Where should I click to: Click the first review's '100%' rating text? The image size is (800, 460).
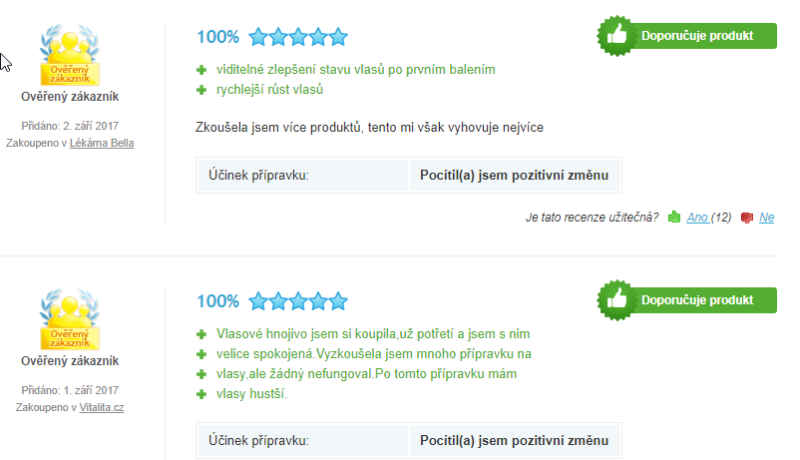click(x=218, y=37)
